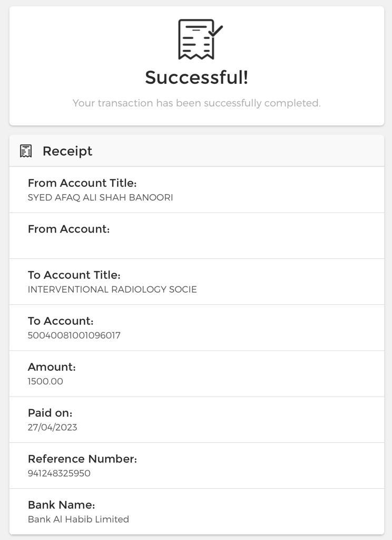Click the "Reference Number:" label
The height and width of the screenshot is (540, 392).
click(82, 459)
